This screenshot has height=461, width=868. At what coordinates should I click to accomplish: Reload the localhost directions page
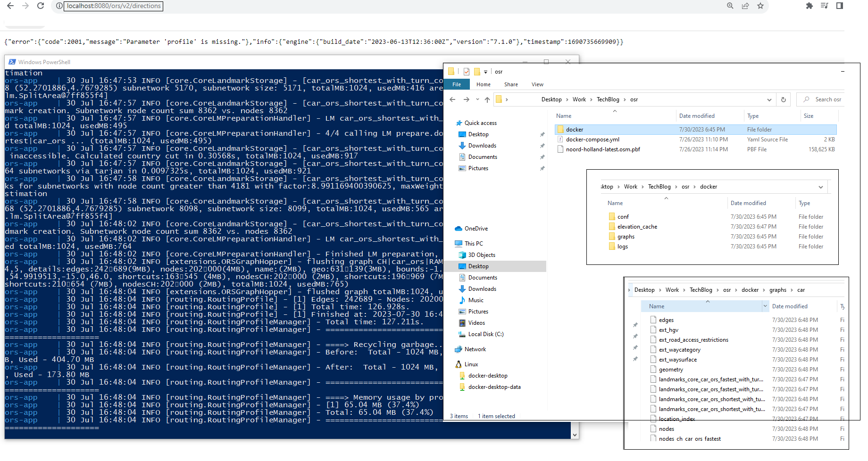(41, 6)
